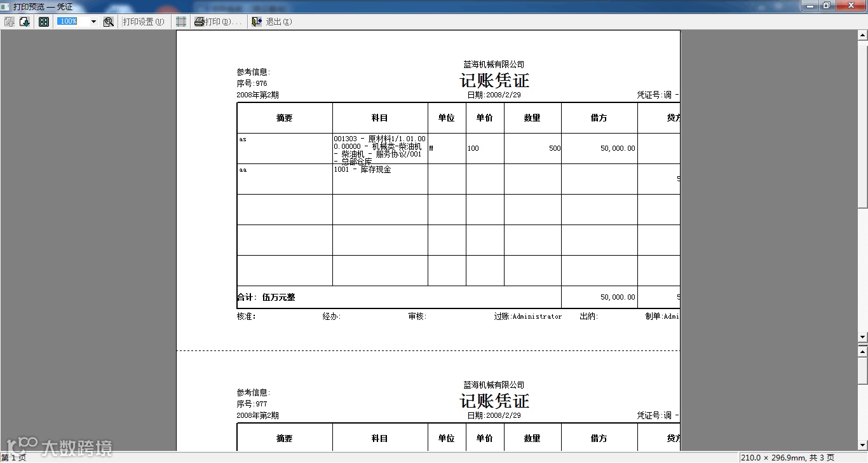
Task: Click the 001303 - 原材料 account cell
Action: (380, 148)
